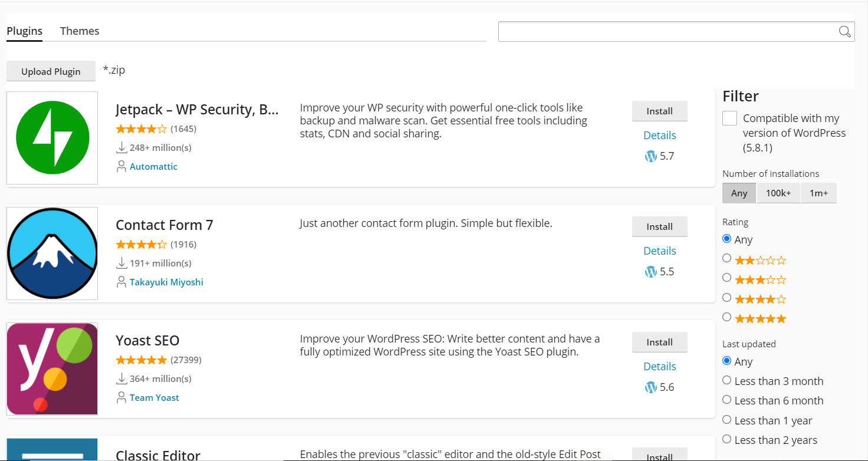
Task: Click the Classic Editor title
Action: [158, 455]
